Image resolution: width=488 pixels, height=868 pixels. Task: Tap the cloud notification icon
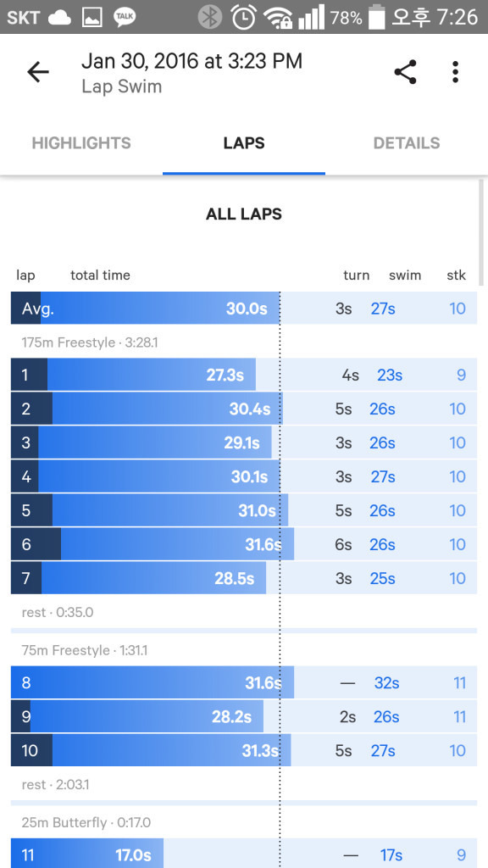pyautogui.click(x=59, y=18)
